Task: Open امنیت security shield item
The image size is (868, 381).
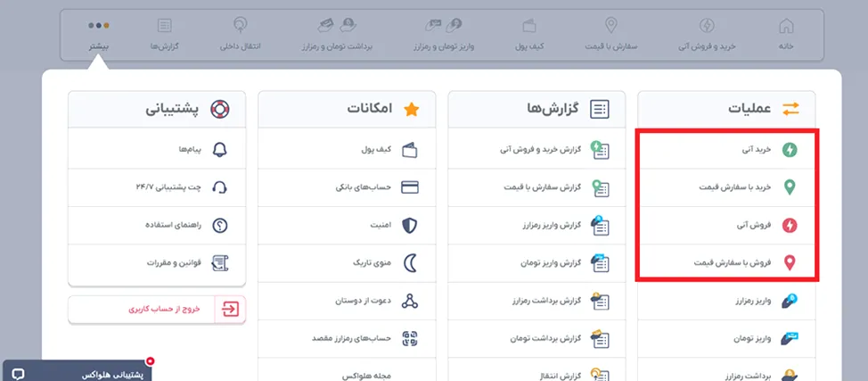Action: (x=347, y=225)
